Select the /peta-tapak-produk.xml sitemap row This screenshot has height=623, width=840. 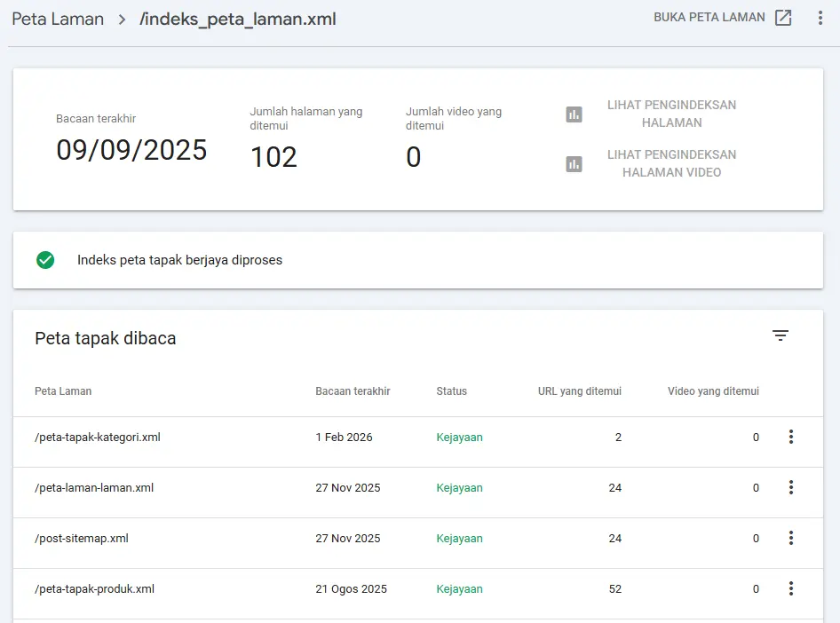click(x=95, y=589)
